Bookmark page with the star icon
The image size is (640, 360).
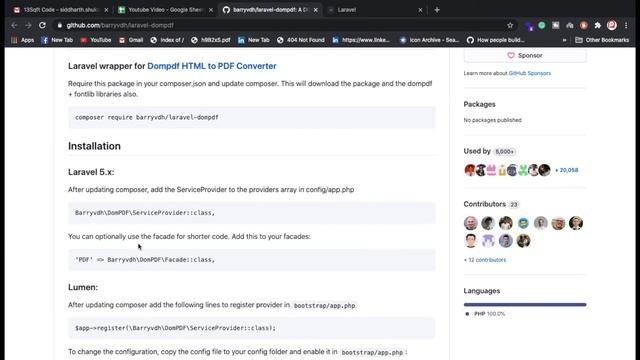tap(510, 25)
